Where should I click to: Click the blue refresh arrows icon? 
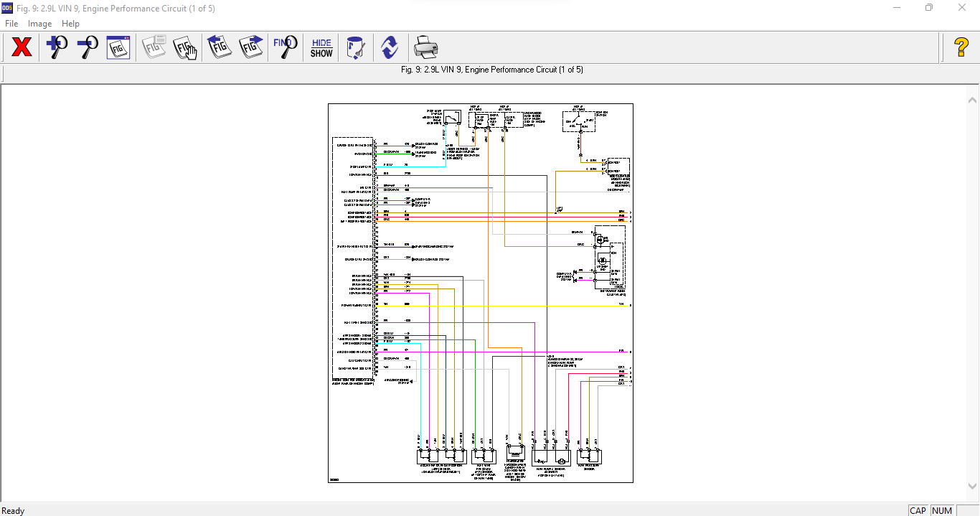pyautogui.click(x=389, y=48)
